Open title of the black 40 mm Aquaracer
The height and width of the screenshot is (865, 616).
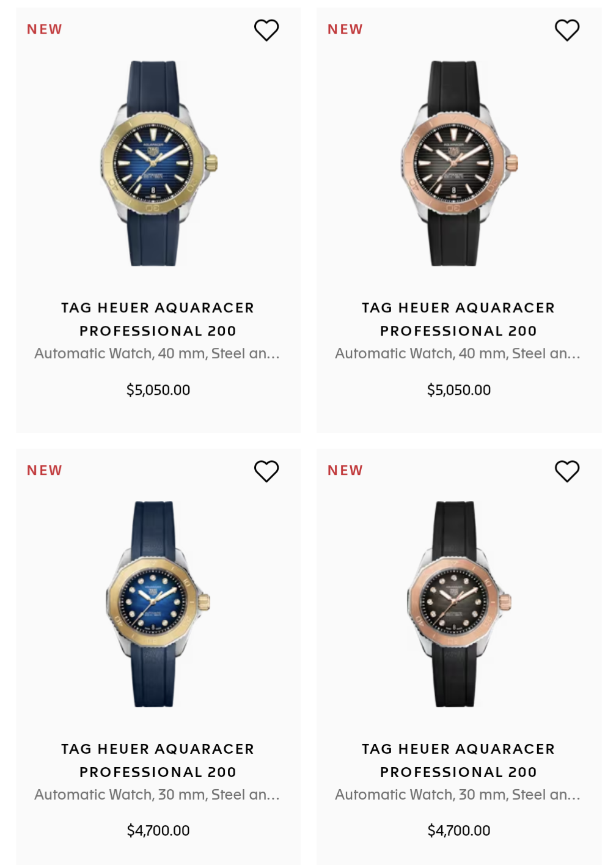point(458,319)
